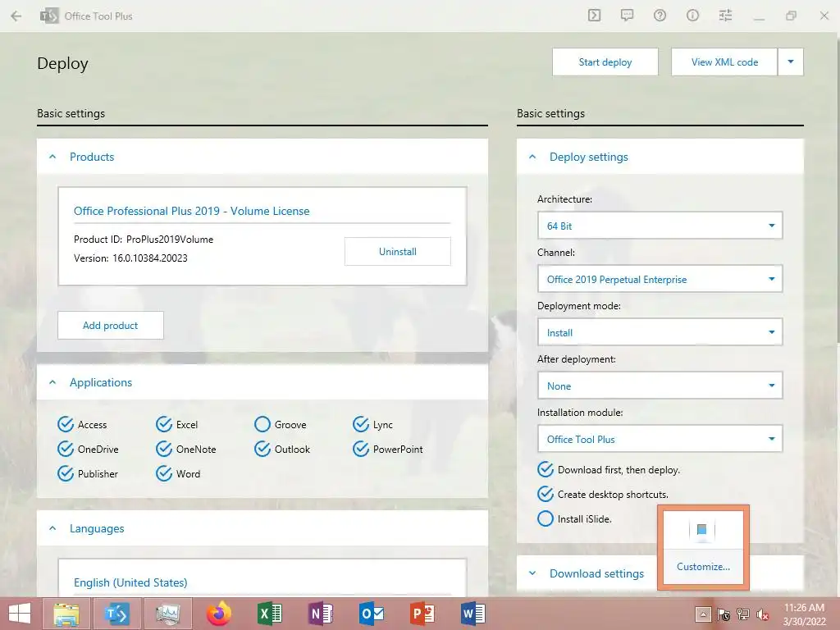Open the help question mark icon
840x630 pixels.
pyautogui.click(x=660, y=16)
